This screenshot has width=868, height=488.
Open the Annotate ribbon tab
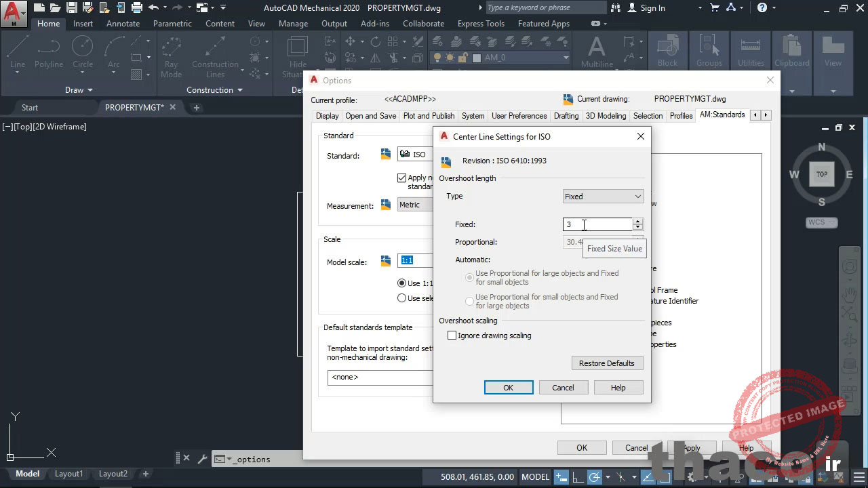pyautogui.click(x=123, y=23)
